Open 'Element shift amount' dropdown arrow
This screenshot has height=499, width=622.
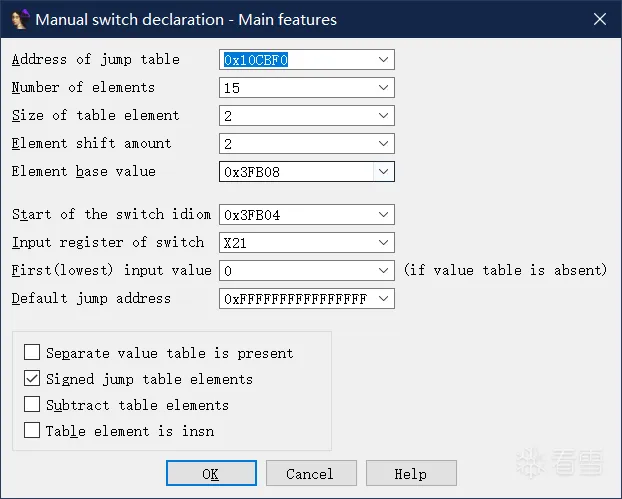tap(383, 144)
